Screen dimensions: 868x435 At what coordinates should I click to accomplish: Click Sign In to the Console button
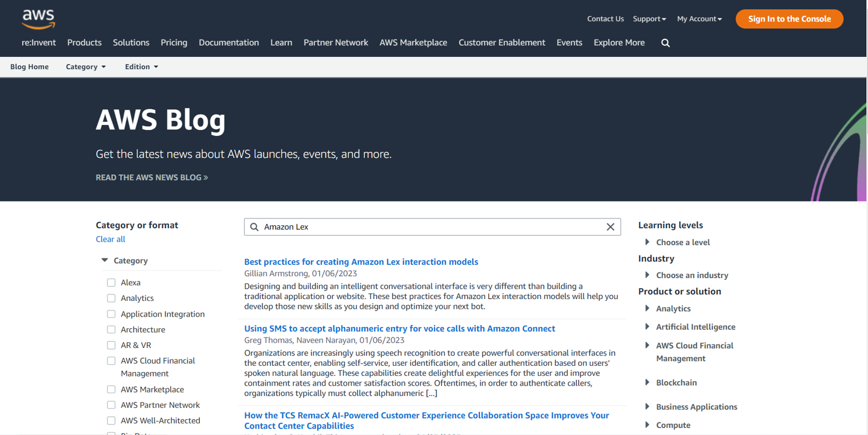[x=789, y=19]
